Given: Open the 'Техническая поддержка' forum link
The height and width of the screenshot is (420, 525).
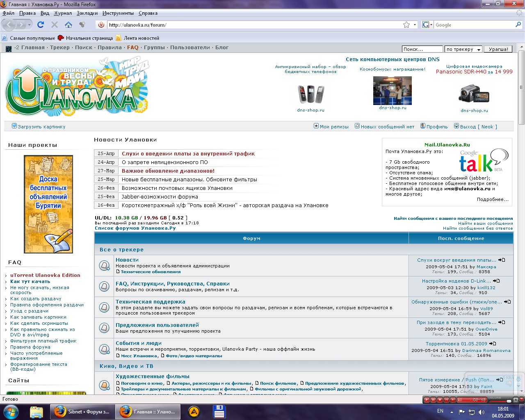Looking at the screenshot, I should tap(150, 301).
